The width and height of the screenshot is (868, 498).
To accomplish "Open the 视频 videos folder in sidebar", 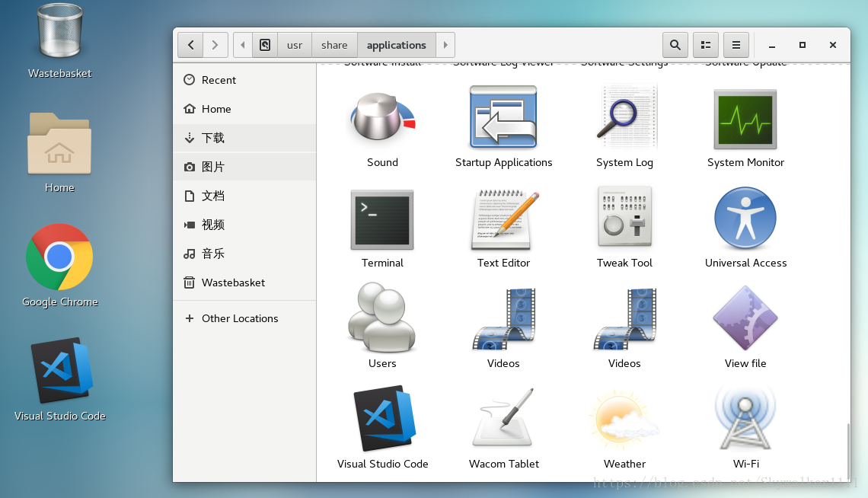I will pos(244,225).
